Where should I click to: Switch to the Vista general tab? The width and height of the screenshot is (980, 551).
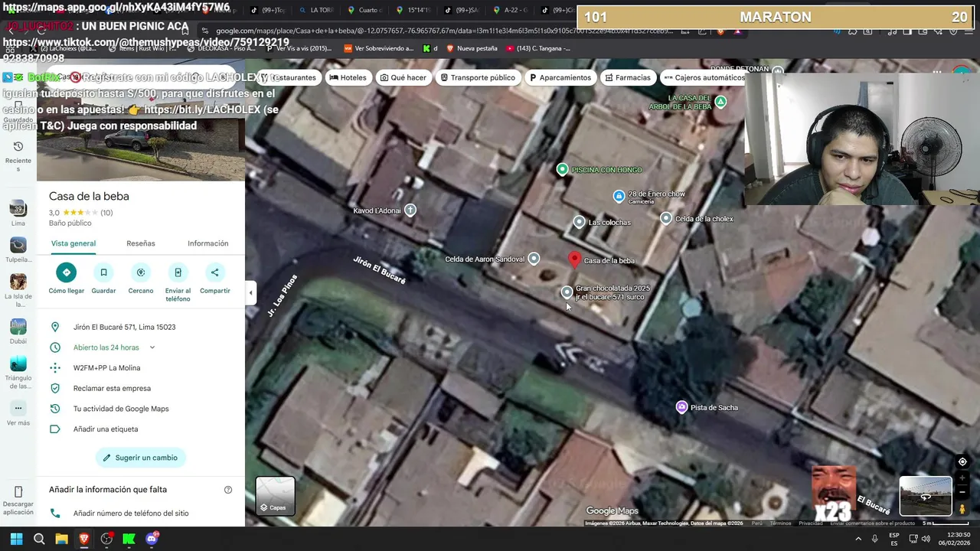tap(73, 243)
